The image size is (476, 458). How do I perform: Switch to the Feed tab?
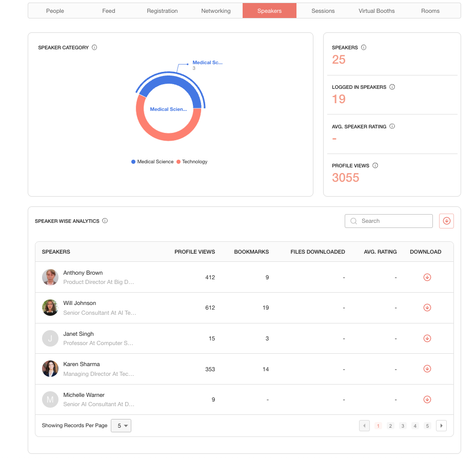click(108, 11)
